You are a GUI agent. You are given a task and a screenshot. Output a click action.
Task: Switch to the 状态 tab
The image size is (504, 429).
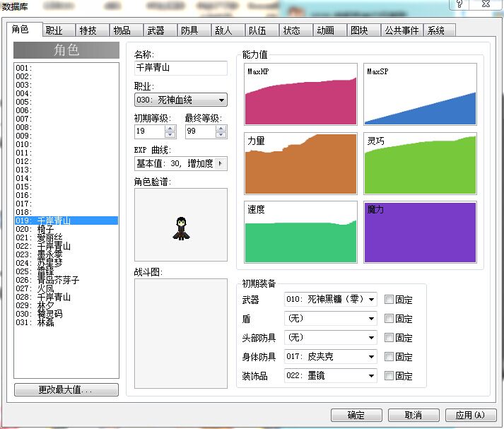296,30
